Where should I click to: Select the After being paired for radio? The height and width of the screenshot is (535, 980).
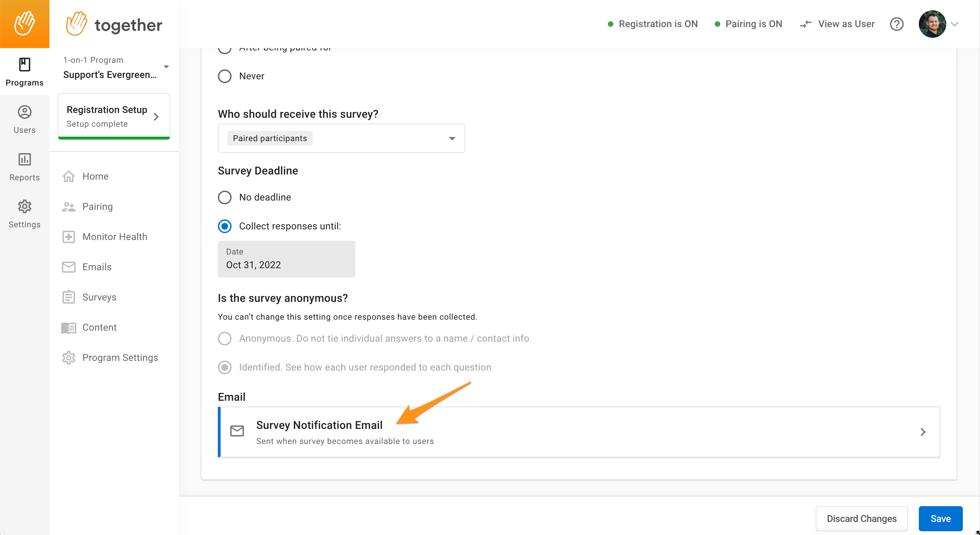[x=224, y=49]
